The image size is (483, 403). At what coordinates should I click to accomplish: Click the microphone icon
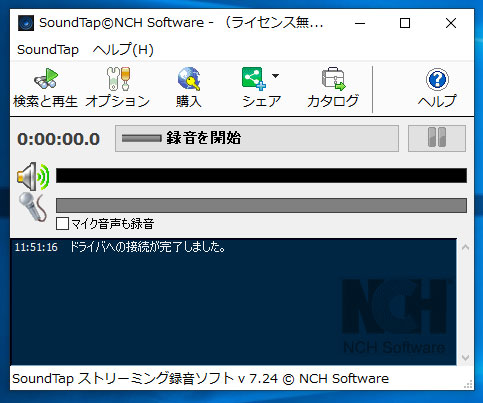click(33, 207)
